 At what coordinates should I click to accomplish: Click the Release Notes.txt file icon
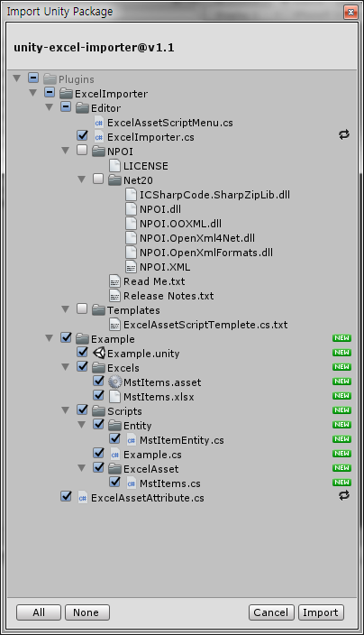tap(114, 296)
